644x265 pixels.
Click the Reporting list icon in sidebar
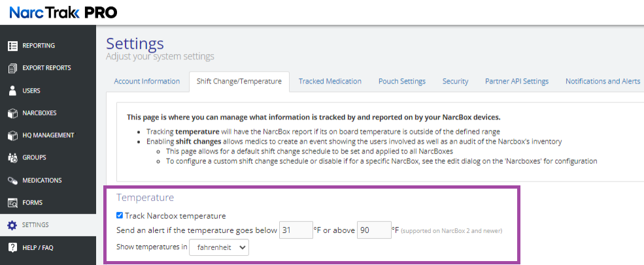12,46
